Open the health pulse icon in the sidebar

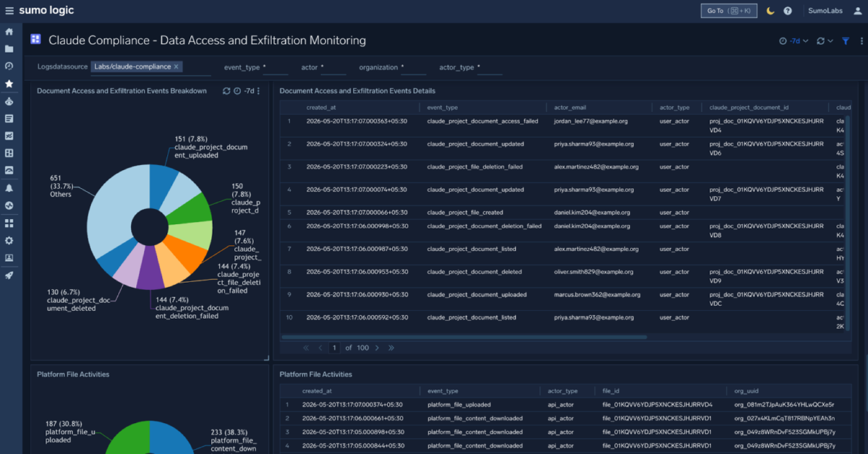pos(9,205)
